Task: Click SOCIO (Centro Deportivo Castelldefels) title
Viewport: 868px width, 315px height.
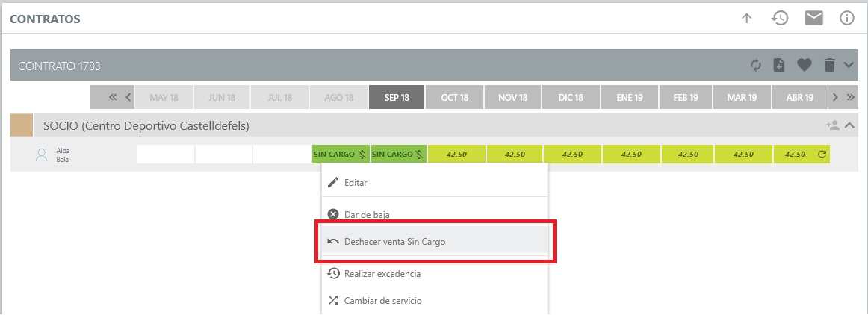Action: [146, 126]
